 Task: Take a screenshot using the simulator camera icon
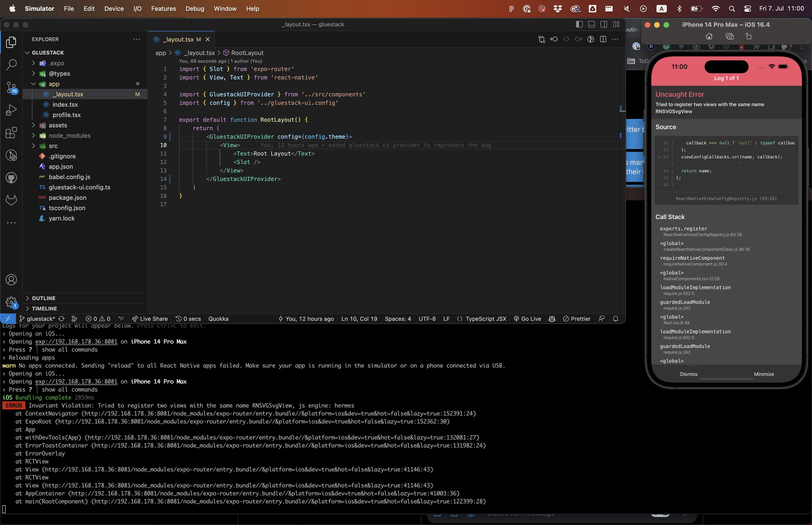tap(729, 36)
